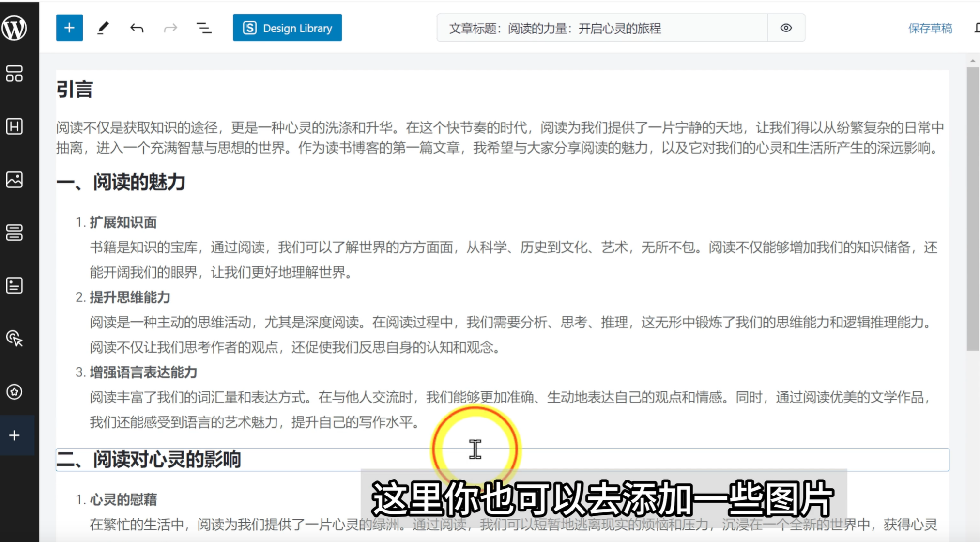Toggle the preview eye icon
The image size is (980, 542).
786,28
